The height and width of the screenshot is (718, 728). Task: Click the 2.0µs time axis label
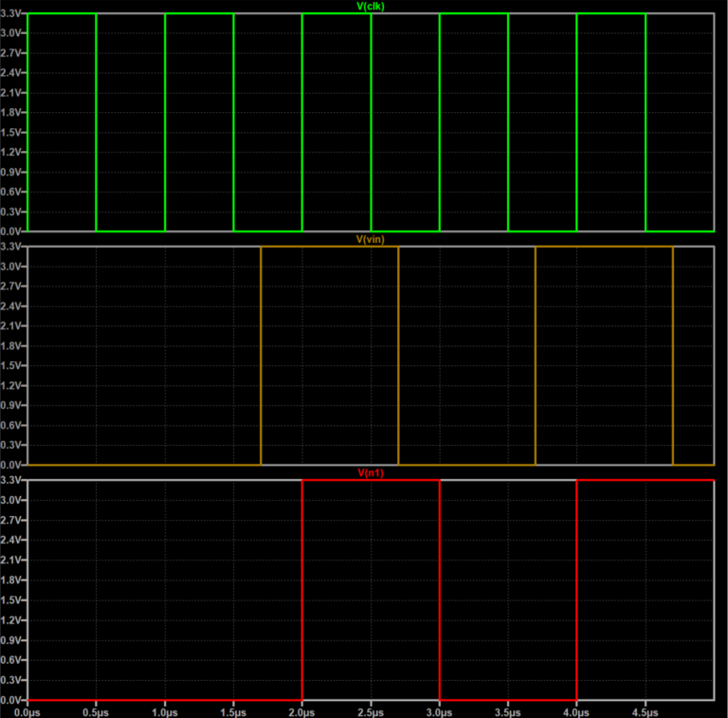point(302,709)
